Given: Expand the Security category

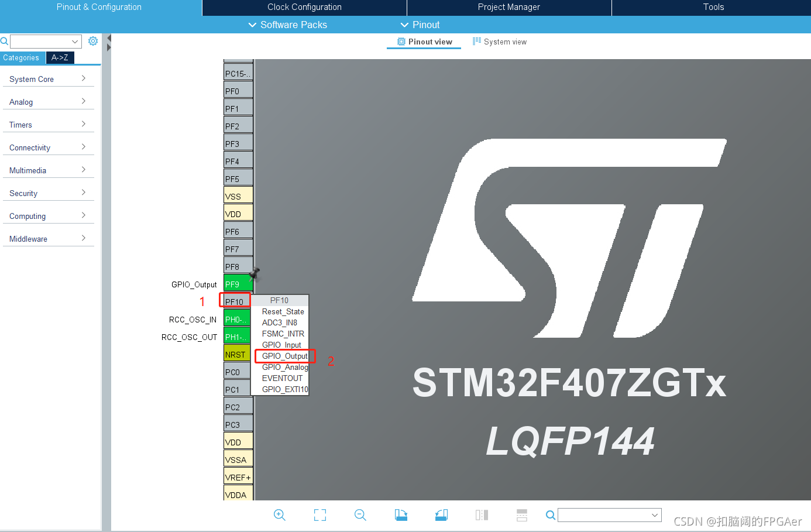Looking at the screenshot, I should (x=48, y=193).
